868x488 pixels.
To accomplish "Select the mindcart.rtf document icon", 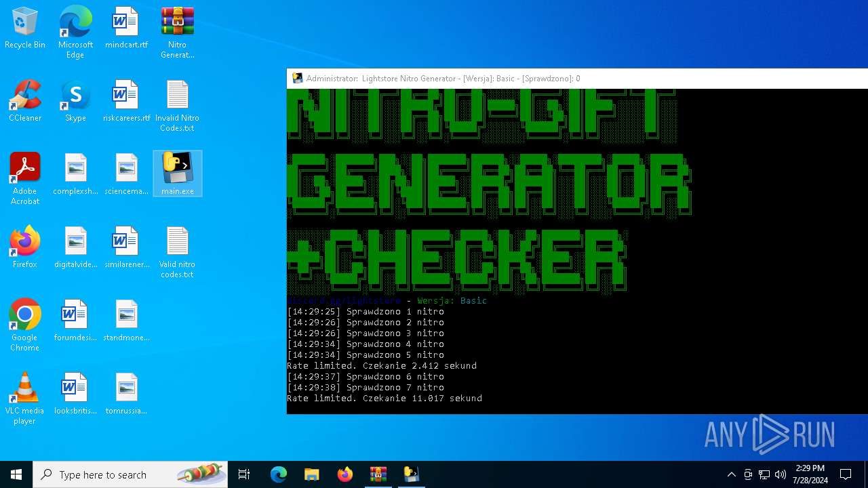I will point(126,28).
